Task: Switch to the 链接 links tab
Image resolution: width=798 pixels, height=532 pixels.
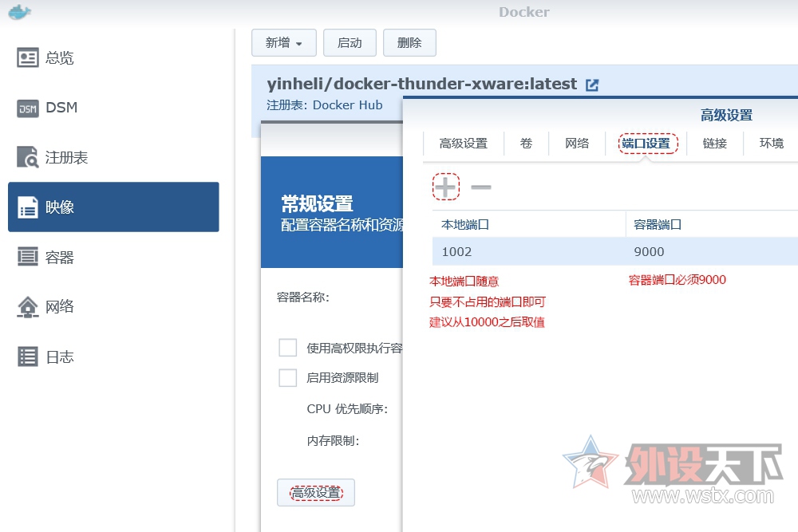Action: (715, 144)
